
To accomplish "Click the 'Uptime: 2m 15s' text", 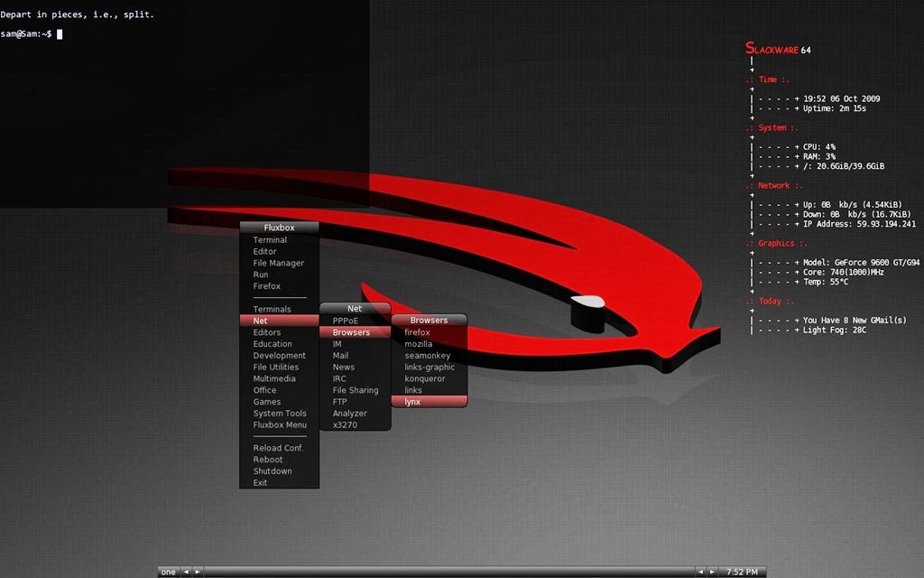I will [x=835, y=108].
